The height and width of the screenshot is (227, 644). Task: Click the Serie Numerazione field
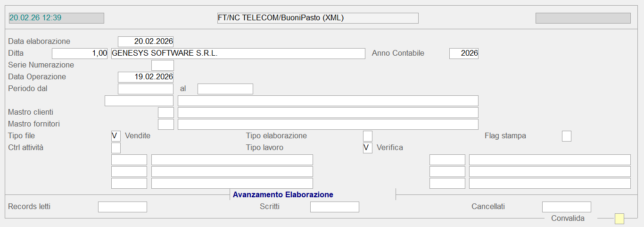(163, 65)
